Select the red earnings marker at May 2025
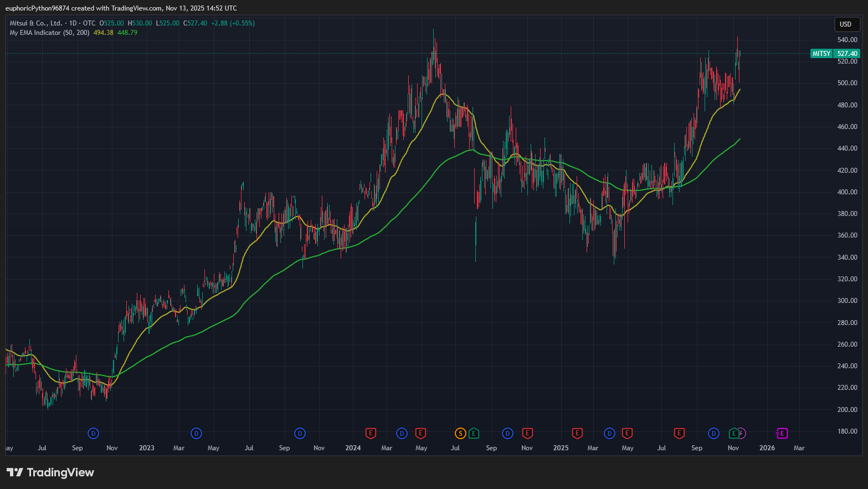 pos(627,433)
